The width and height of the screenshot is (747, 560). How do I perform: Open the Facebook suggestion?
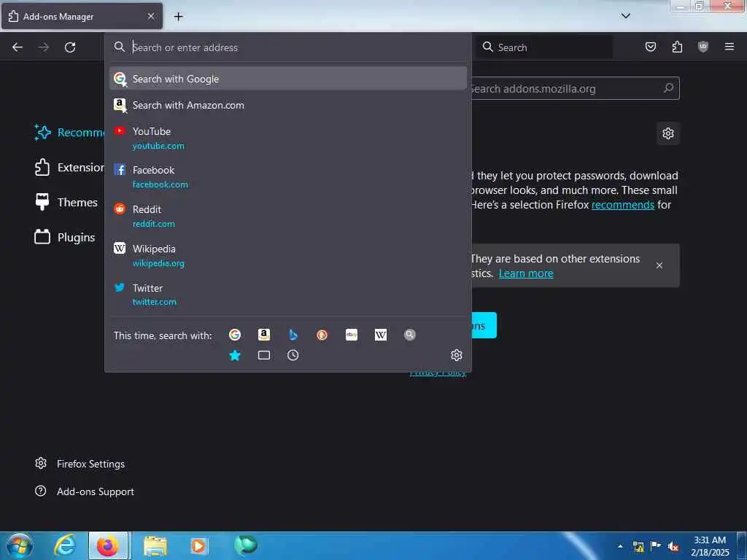coord(287,176)
